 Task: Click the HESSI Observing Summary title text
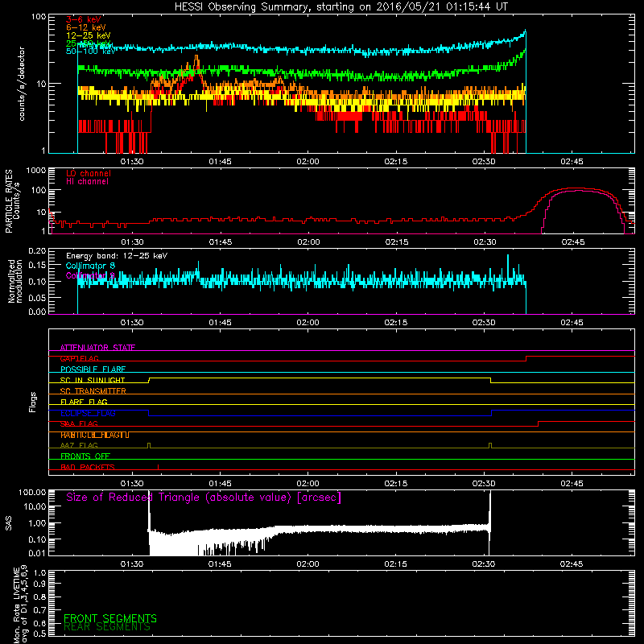(x=341, y=7)
